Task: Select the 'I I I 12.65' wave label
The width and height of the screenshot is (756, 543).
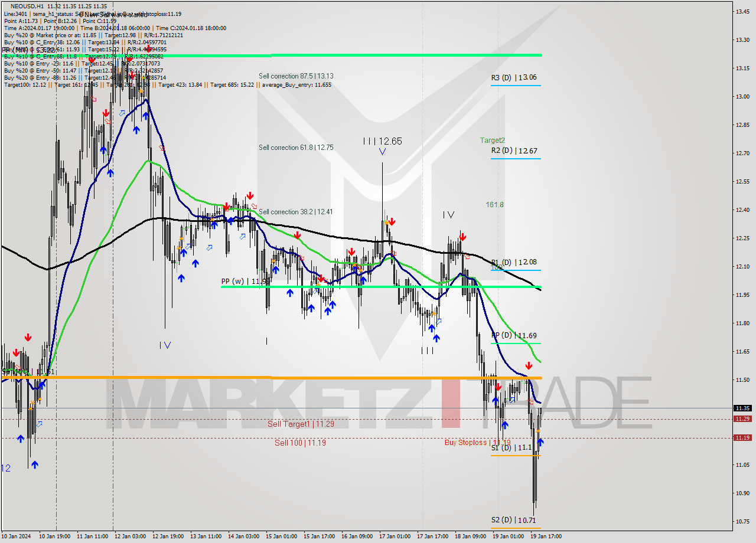Action: pyautogui.click(x=382, y=141)
